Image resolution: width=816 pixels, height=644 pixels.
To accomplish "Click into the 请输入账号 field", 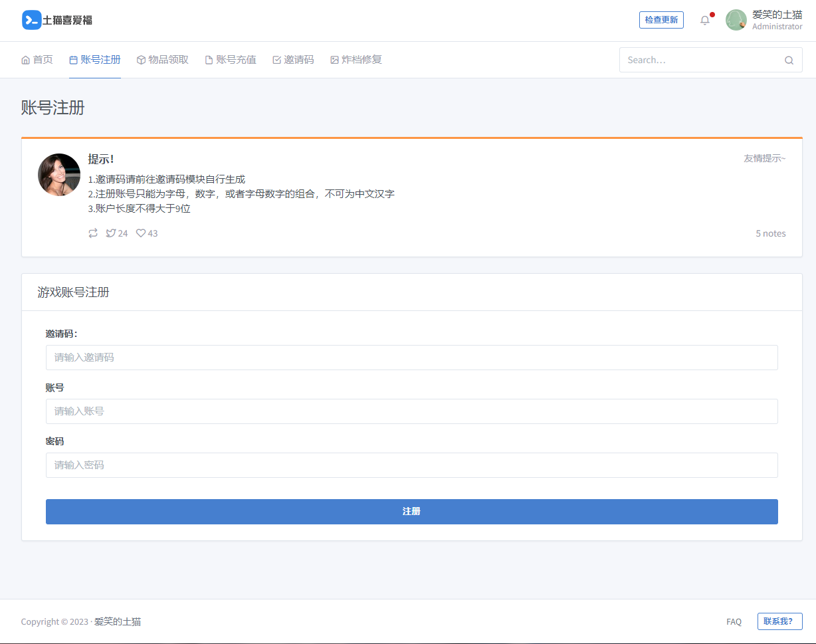I will [x=411, y=411].
